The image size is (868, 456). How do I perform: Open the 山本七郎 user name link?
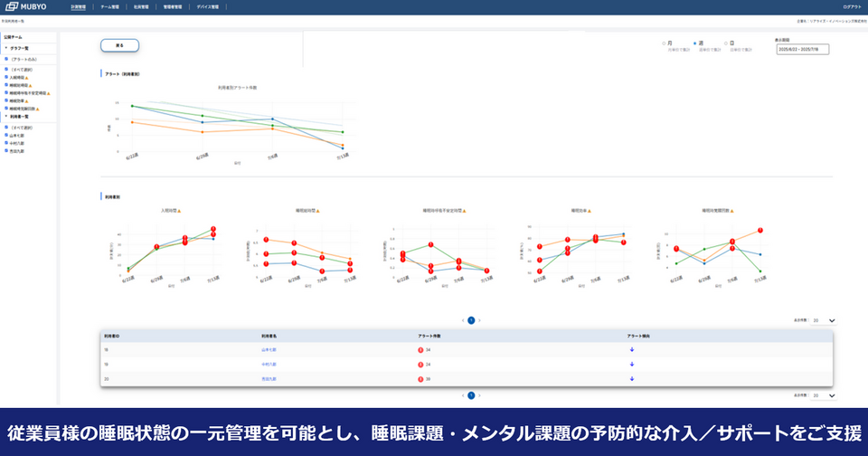(x=269, y=348)
